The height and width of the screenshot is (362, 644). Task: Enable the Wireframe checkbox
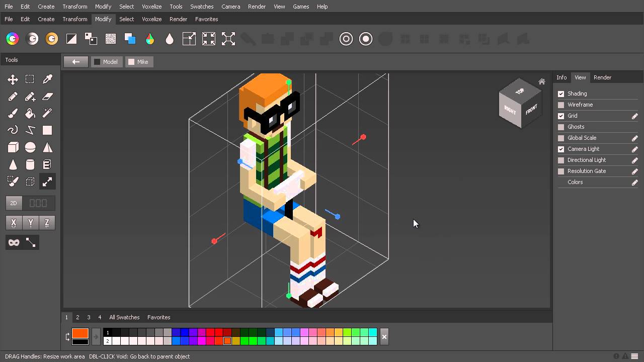(561, 105)
